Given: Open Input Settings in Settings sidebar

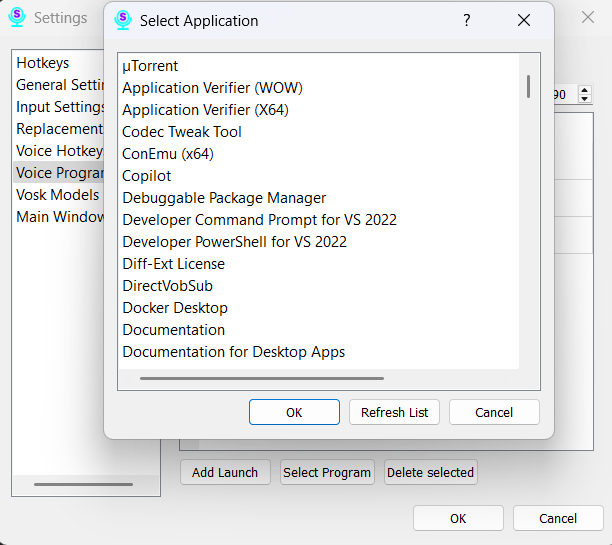Looking at the screenshot, I should [60, 107].
